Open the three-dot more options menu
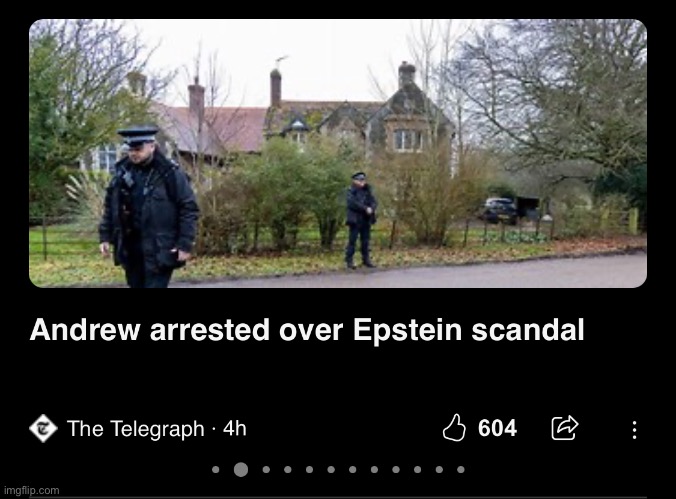 click(x=634, y=430)
